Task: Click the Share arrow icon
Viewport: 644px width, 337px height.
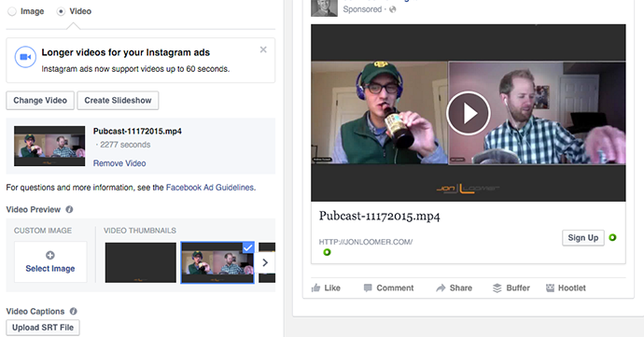Action: (x=441, y=288)
